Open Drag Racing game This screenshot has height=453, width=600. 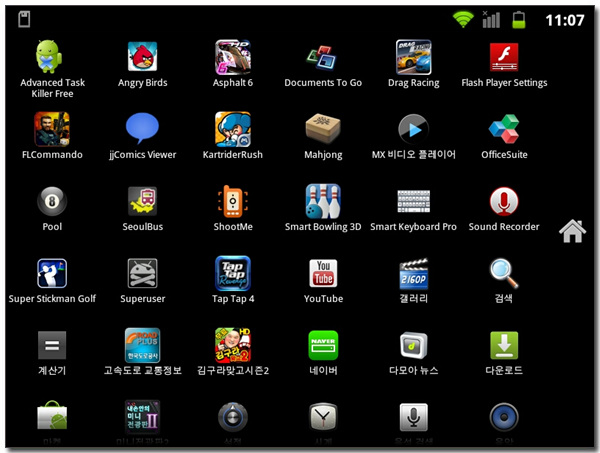click(x=413, y=64)
